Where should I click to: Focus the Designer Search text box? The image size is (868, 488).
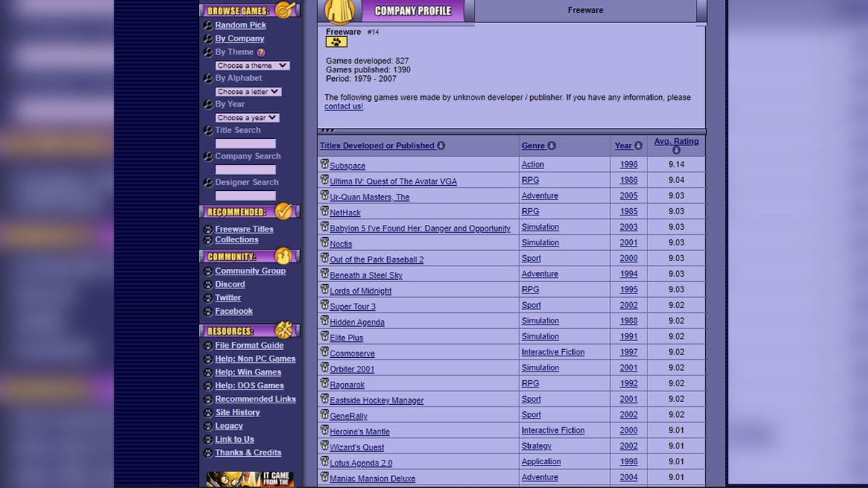coord(245,196)
